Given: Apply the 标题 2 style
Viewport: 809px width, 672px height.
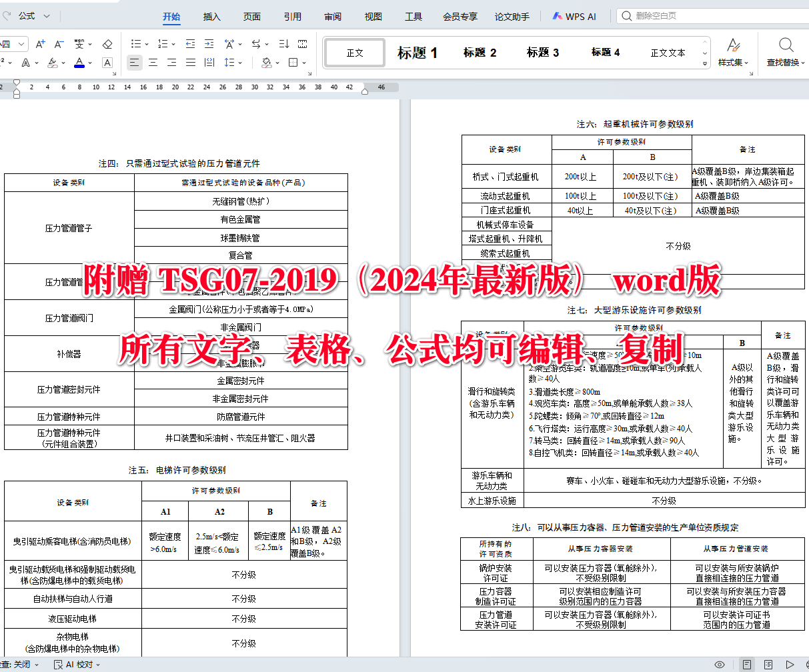Looking at the screenshot, I should coord(480,53).
